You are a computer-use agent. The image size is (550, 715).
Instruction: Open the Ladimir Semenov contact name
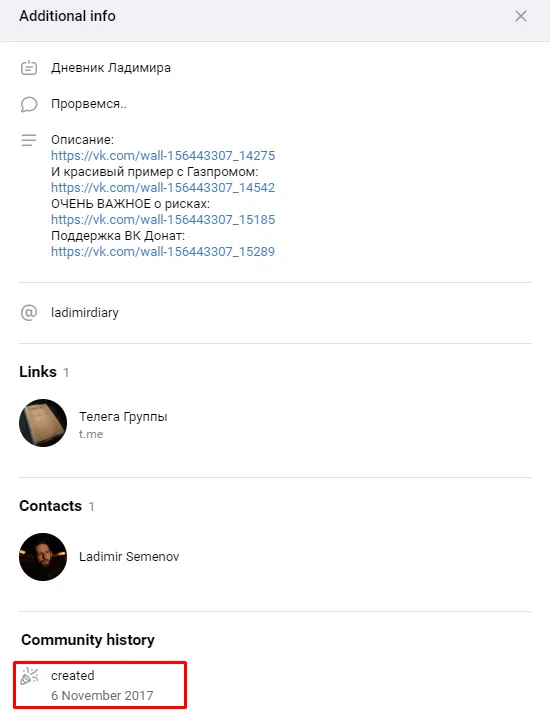tap(129, 557)
